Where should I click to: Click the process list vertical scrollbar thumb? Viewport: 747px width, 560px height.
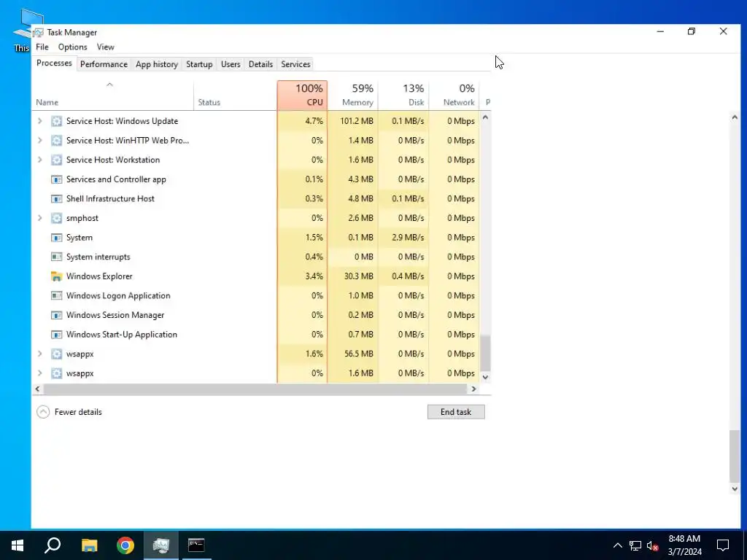(485, 353)
